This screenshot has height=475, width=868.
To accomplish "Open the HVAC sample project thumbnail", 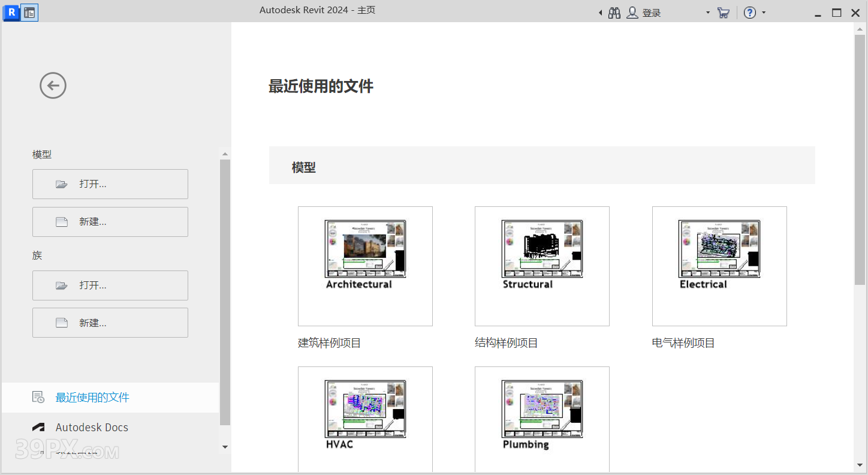I will click(x=365, y=420).
